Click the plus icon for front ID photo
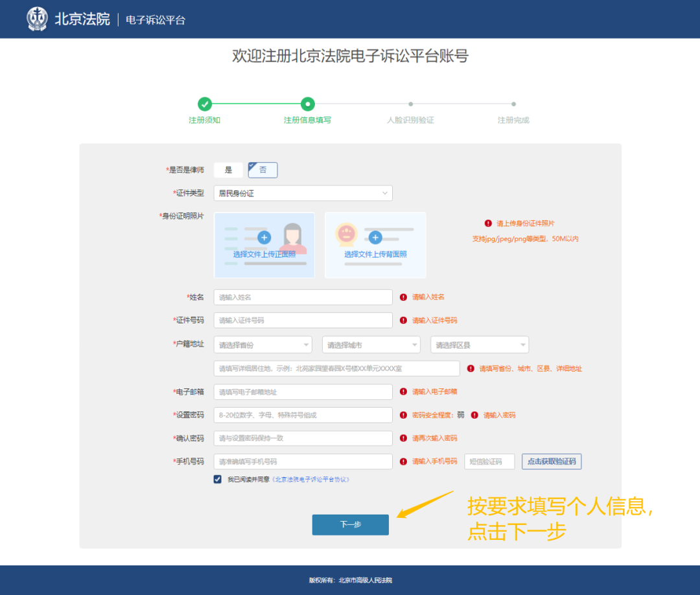 pyautogui.click(x=264, y=237)
